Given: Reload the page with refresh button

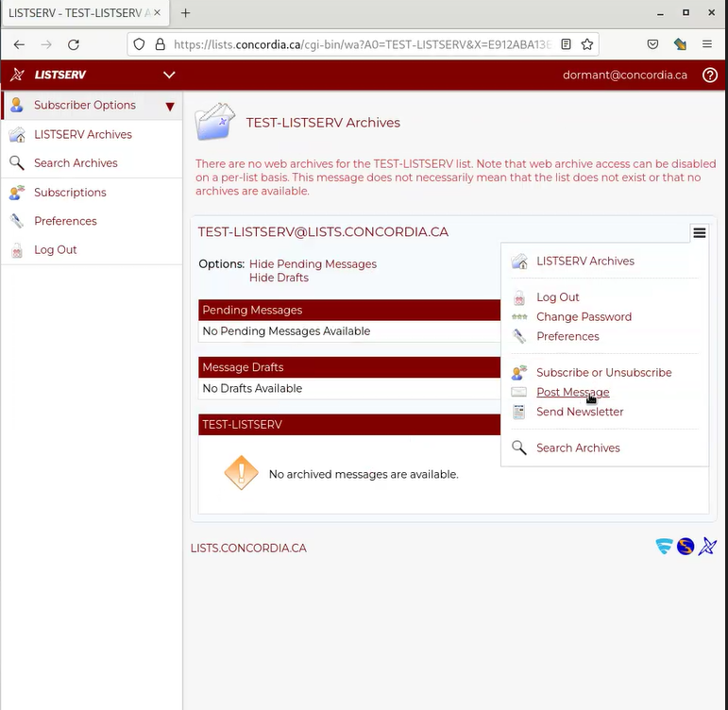Looking at the screenshot, I should 74,44.
